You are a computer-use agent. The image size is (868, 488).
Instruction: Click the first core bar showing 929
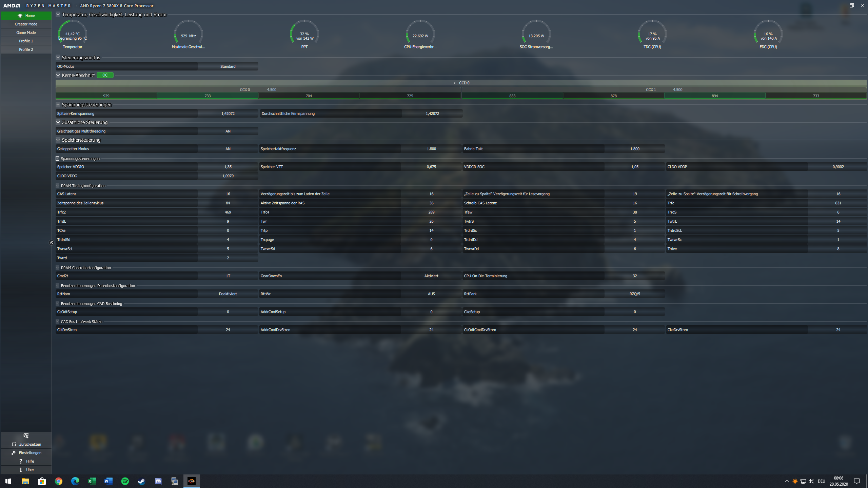[106, 96]
